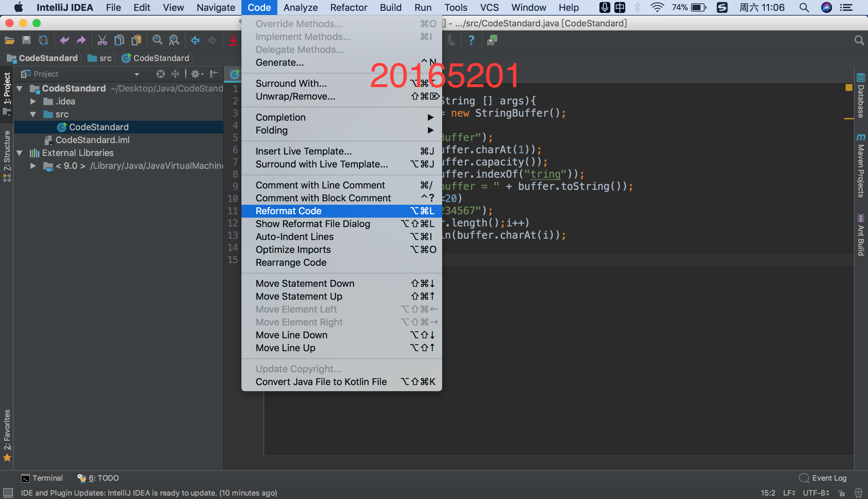Click the Save All toolbar icon
The image size is (868, 499).
26,40
